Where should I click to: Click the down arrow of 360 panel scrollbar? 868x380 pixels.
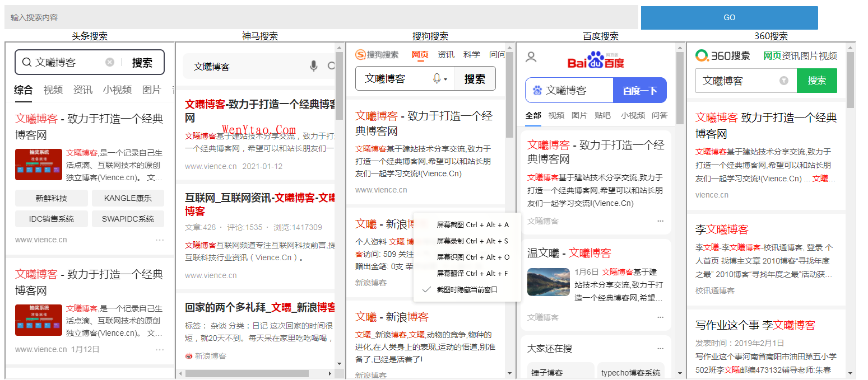[x=851, y=373]
